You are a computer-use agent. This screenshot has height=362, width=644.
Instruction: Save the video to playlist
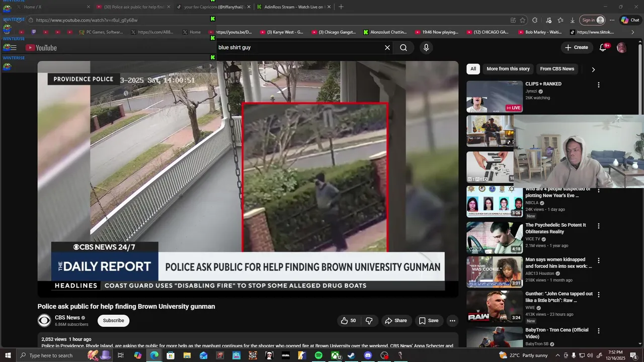click(429, 321)
